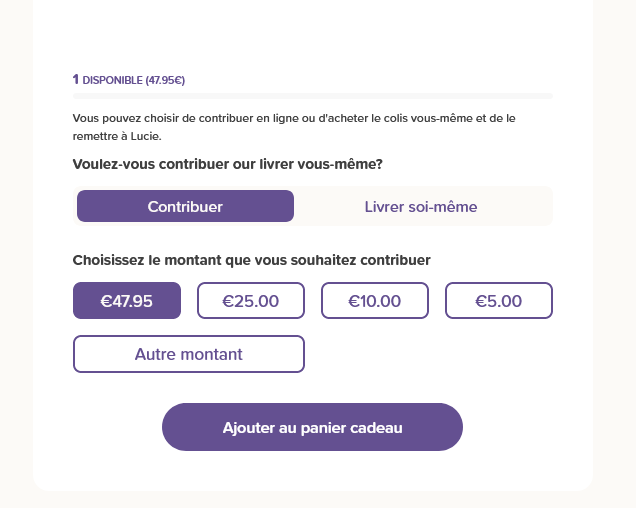The height and width of the screenshot is (508, 636).
Task: Open the Autre montant custom amount option
Action: coord(189,354)
